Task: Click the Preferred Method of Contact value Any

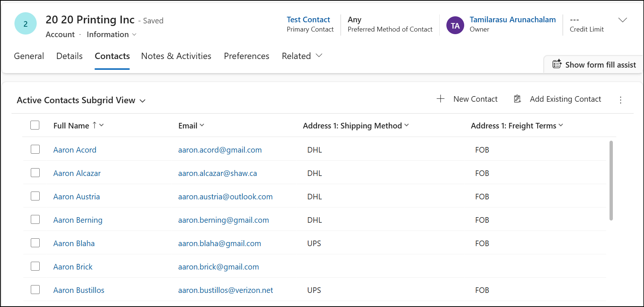Action: (354, 20)
